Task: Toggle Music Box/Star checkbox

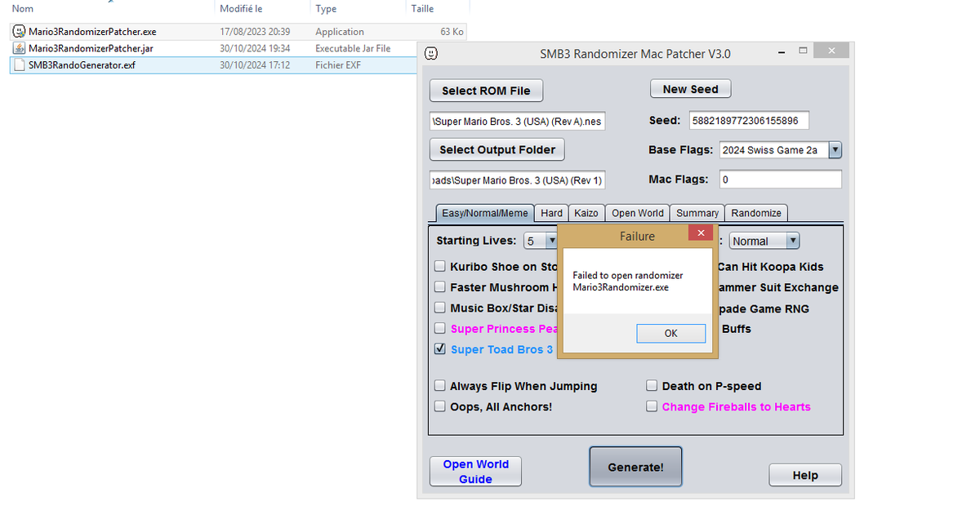Action: click(440, 308)
